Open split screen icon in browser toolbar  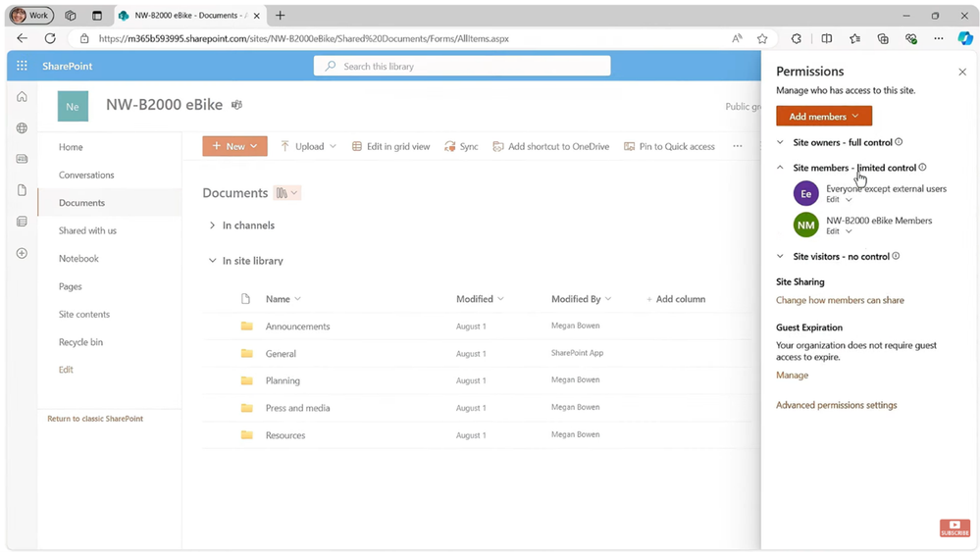(x=826, y=38)
